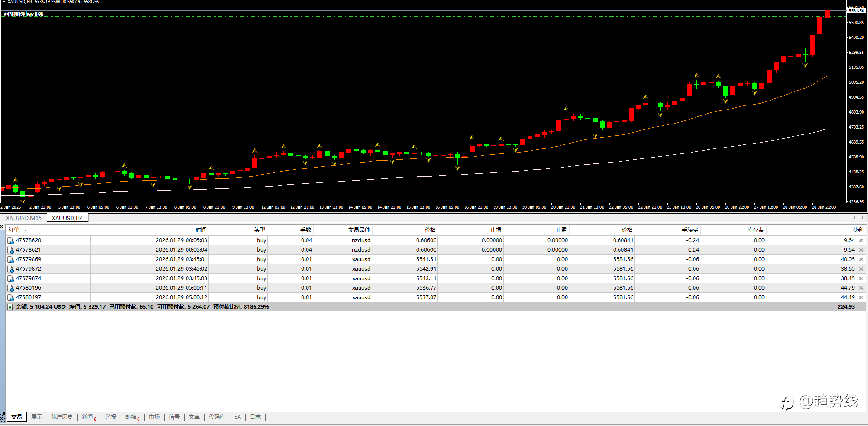Close order 47578621 with its X button

point(861,250)
